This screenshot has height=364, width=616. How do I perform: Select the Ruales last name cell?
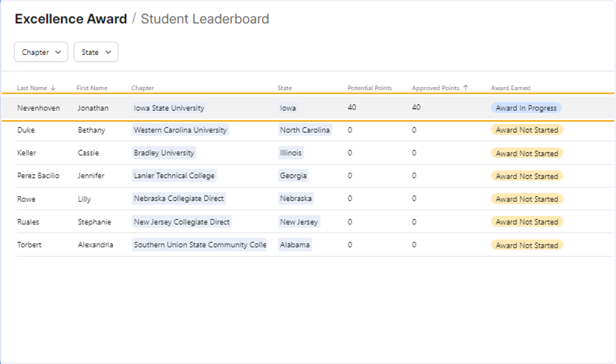(28, 222)
